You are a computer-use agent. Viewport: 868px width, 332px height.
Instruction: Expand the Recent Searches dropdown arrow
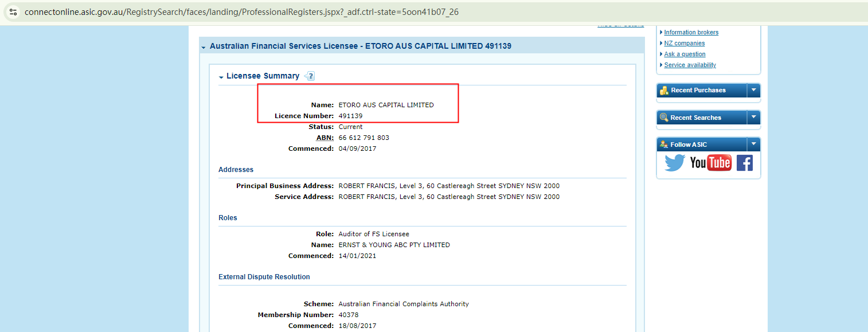[754, 118]
